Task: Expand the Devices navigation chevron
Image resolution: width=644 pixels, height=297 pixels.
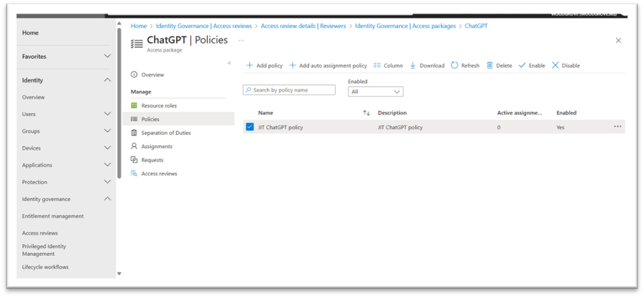Action: pos(107,147)
